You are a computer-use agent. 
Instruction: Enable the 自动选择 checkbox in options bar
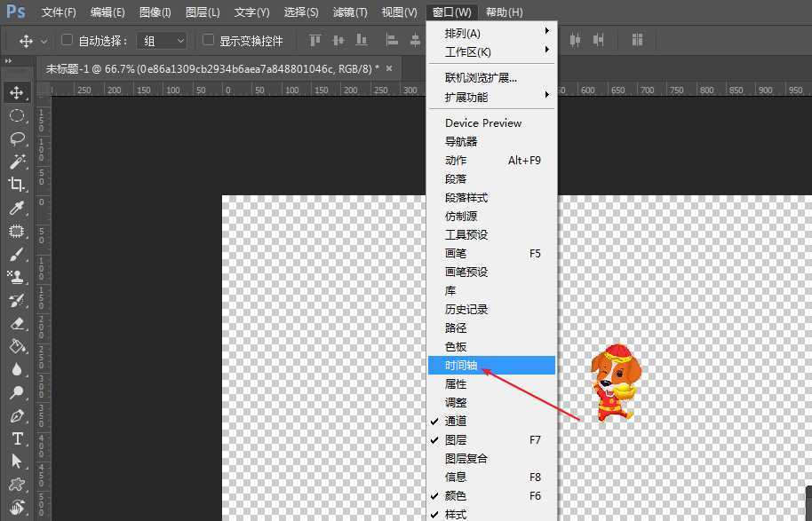(x=67, y=40)
